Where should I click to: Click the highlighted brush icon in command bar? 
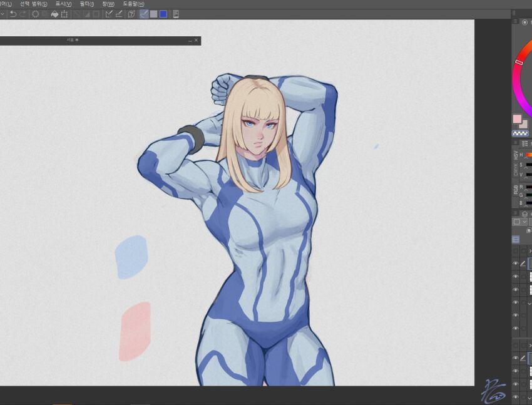[x=144, y=14]
